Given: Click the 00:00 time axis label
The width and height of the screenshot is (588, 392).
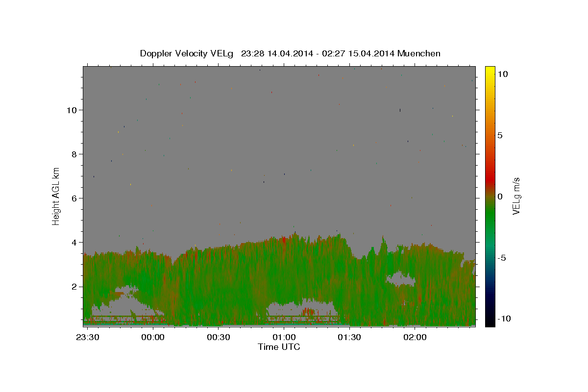Looking at the screenshot, I should [152, 338].
